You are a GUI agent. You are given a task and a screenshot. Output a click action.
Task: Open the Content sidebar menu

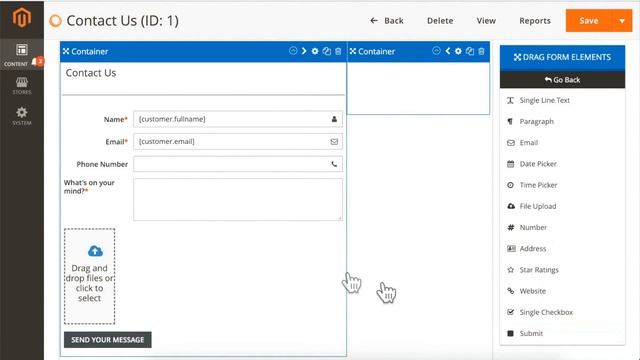click(x=22, y=55)
